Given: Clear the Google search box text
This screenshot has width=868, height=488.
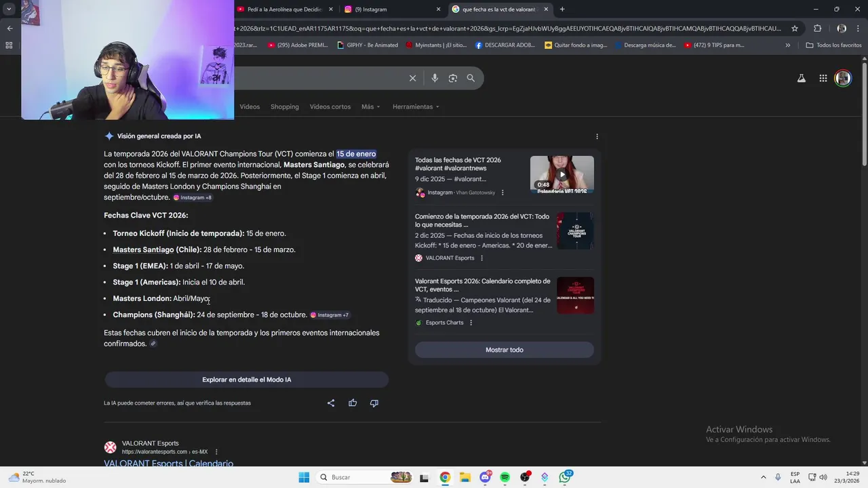Looking at the screenshot, I should (x=412, y=78).
